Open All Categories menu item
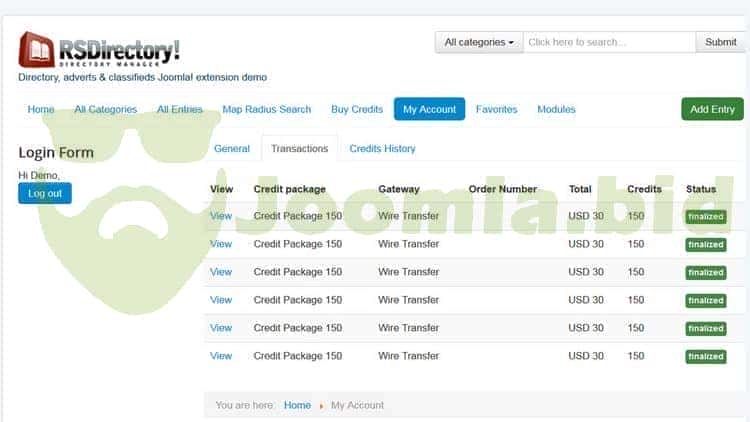The width and height of the screenshot is (750, 422). coord(105,109)
